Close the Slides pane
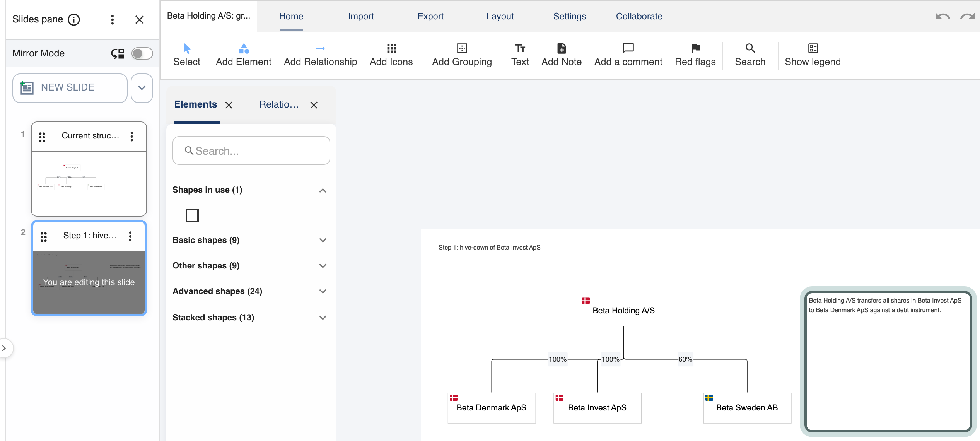 (140, 19)
